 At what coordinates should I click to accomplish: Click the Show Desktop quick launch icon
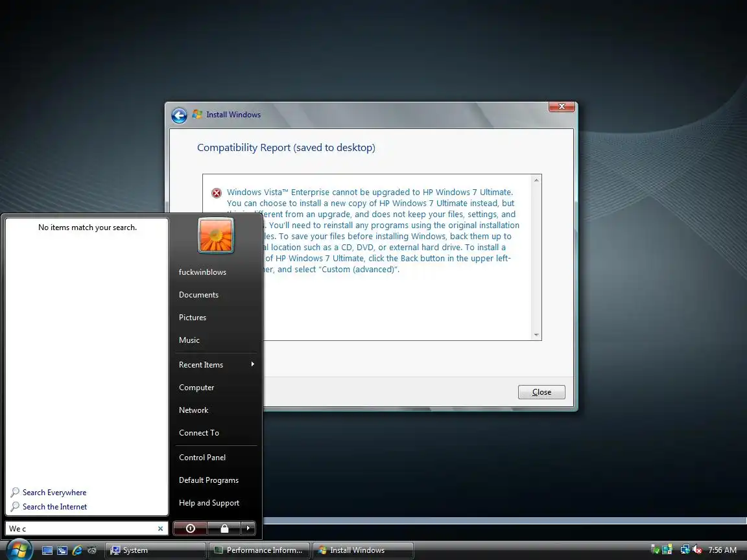(47, 550)
